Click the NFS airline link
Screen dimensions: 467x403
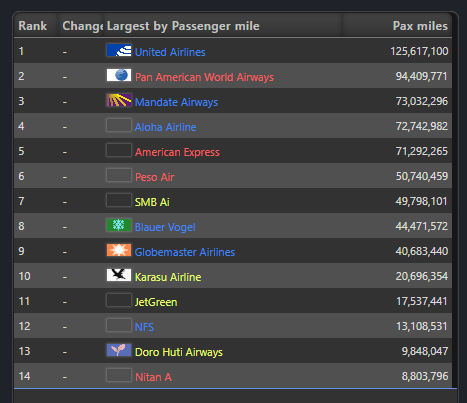click(x=144, y=327)
